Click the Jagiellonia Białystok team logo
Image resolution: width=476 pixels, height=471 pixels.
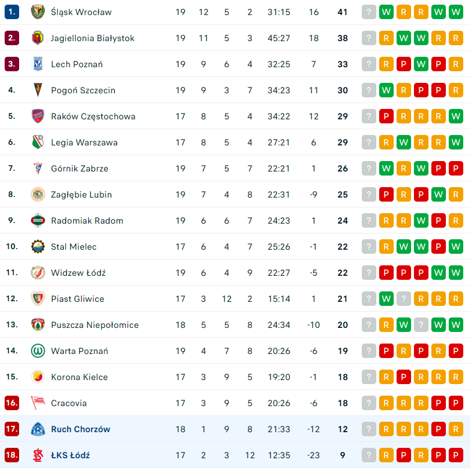point(38,38)
